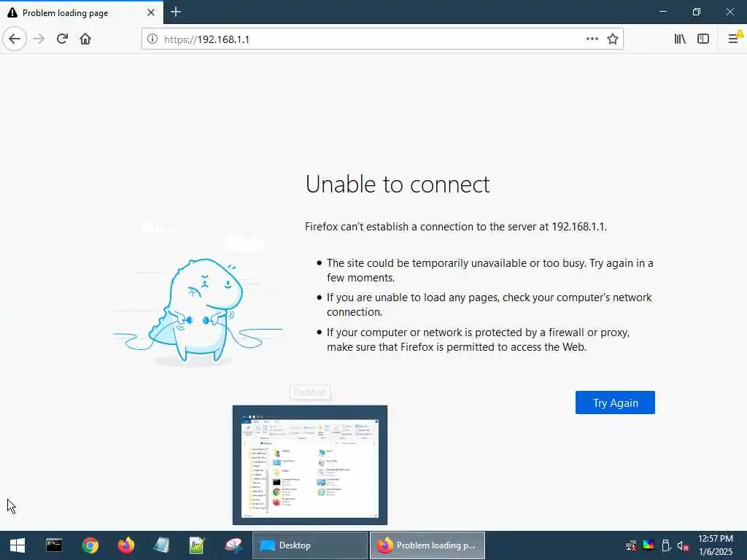Launch Firefox pinned taskbar icon

pos(126,545)
